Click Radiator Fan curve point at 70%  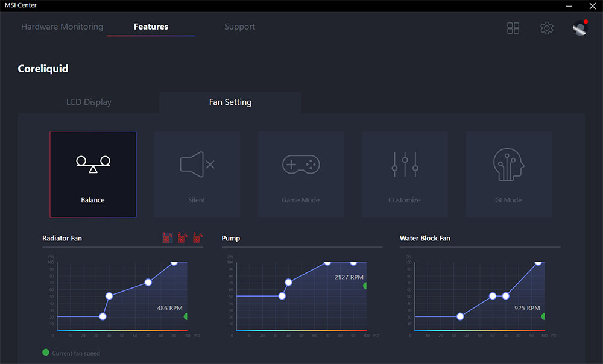148,282
